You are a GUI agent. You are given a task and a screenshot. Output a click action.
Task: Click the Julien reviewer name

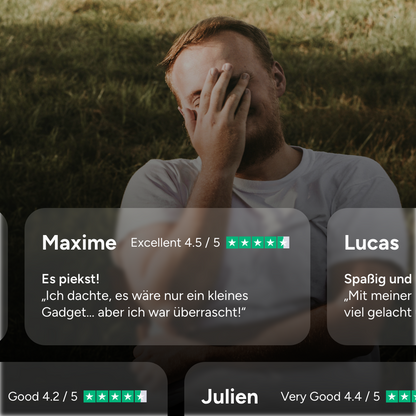230,397
